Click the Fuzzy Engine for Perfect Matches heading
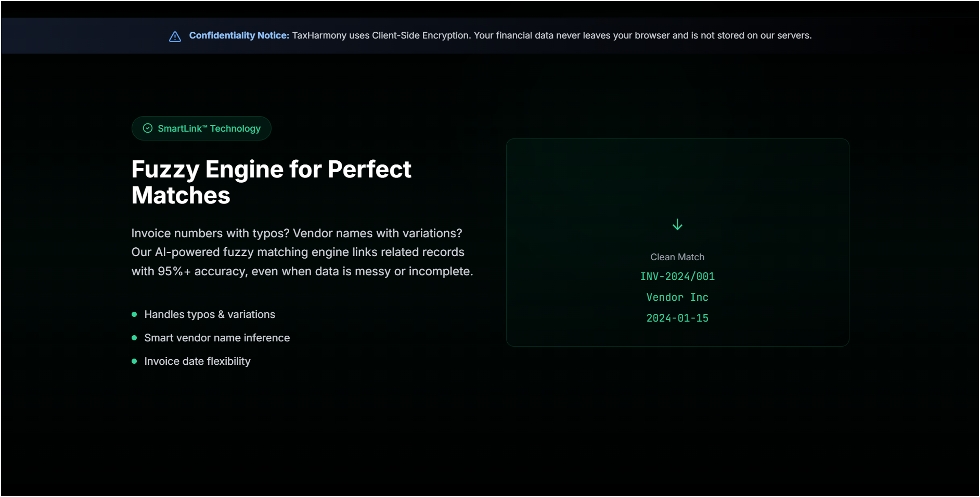Image resolution: width=980 pixels, height=497 pixels. click(x=271, y=182)
